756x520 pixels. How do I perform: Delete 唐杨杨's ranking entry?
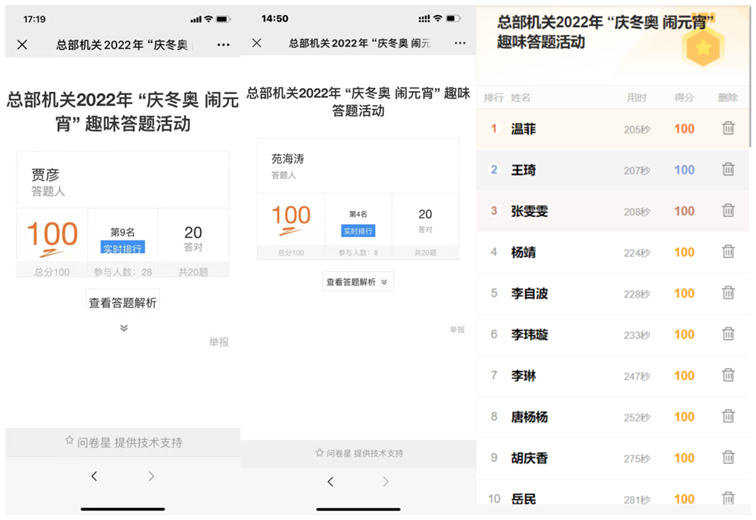(x=728, y=416)
